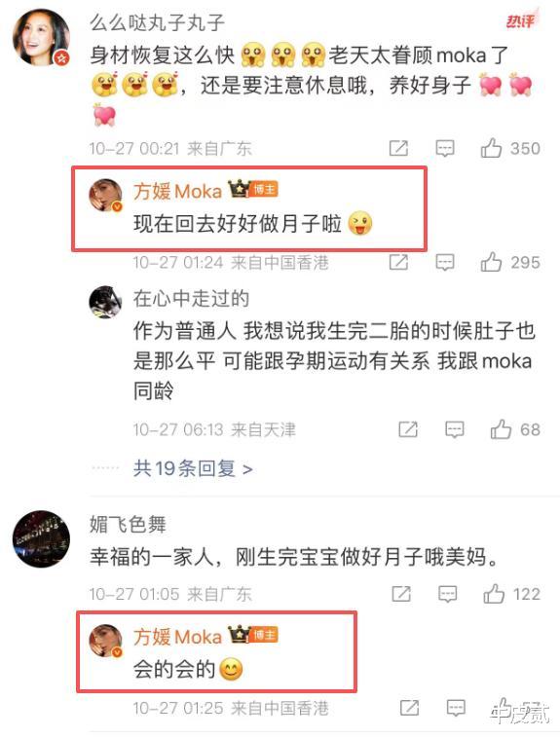Share the comment from 天津
The height and width of the screenshot is (738, 560).
click(x=408, y=429)
